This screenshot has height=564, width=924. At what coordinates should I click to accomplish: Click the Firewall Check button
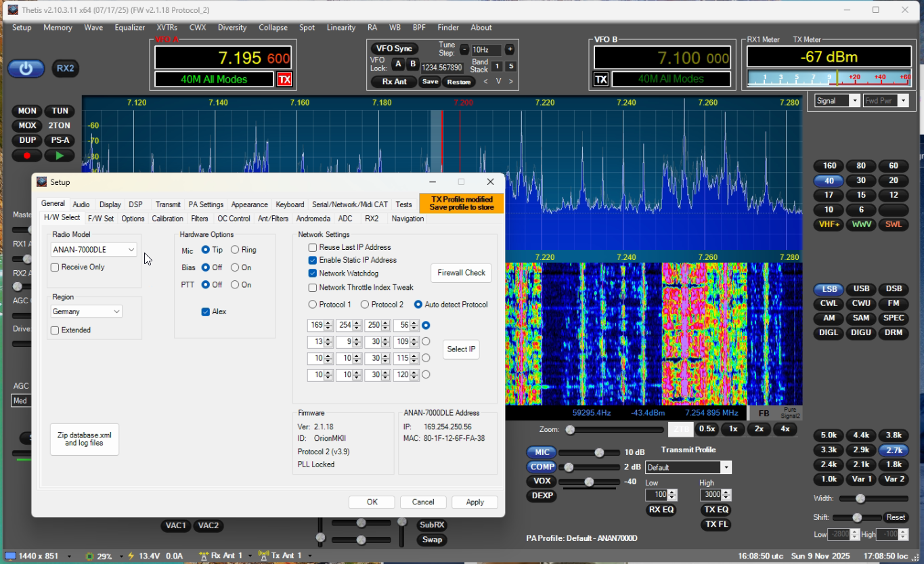pyautogui.click(x=461, y=273)
